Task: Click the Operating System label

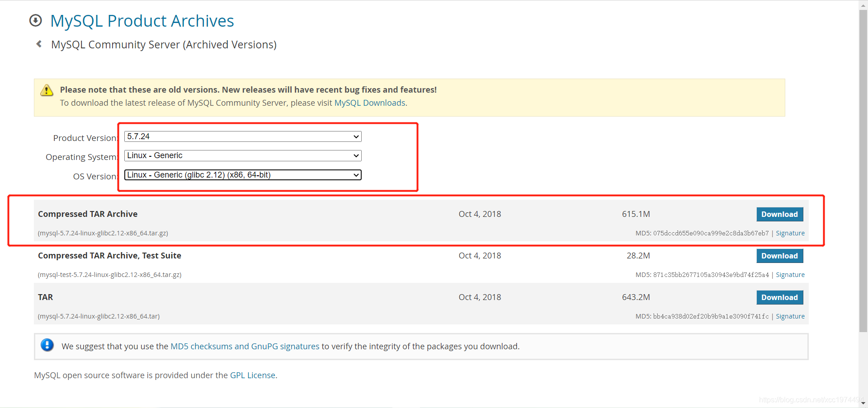Action: [x=81, y=157]
